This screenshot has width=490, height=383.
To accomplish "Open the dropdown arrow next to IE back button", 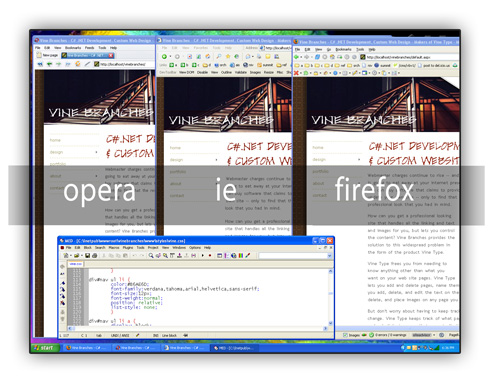I will 170,57.
